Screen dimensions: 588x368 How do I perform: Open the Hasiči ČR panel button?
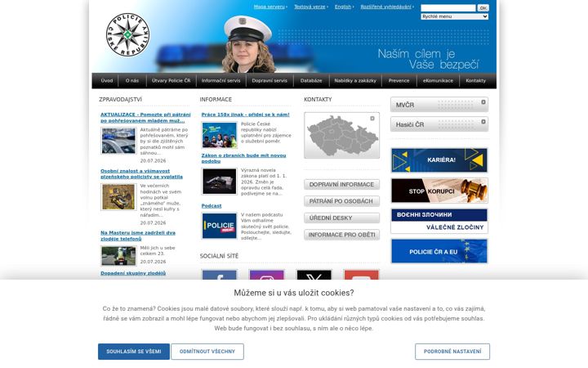pos(439,124)
